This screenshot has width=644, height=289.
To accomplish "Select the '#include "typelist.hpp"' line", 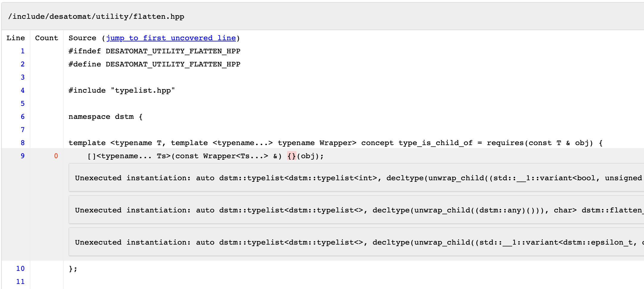I will tap(122, 90).
